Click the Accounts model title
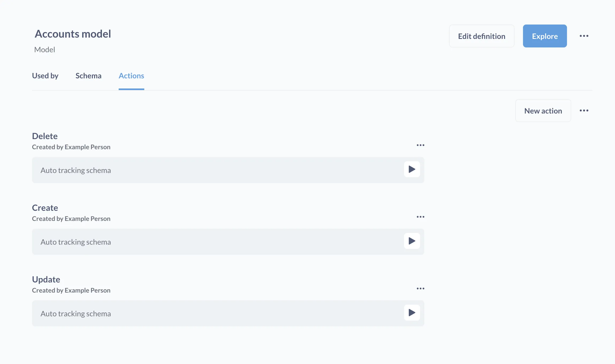Screen dimensions: 615x364 pyautogui.click(x=73, y=34)
